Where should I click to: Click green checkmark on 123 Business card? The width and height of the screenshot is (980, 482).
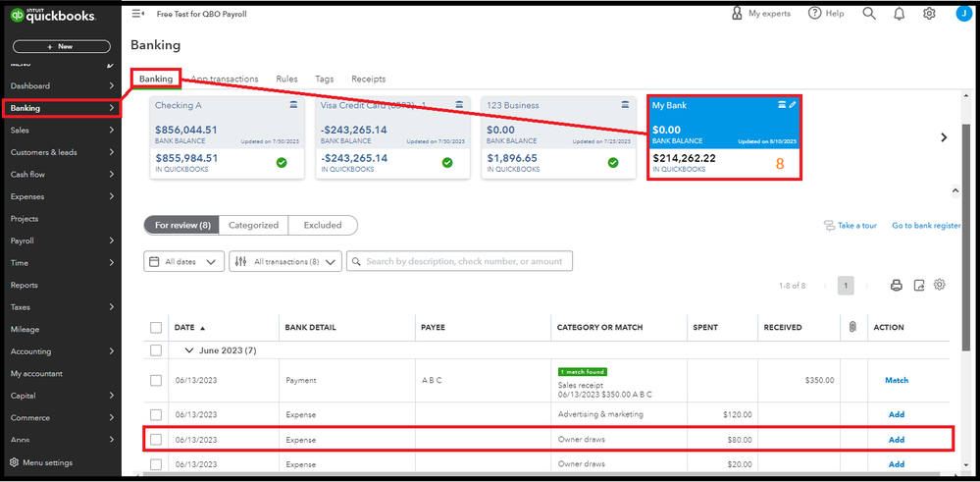pos(613,163)
